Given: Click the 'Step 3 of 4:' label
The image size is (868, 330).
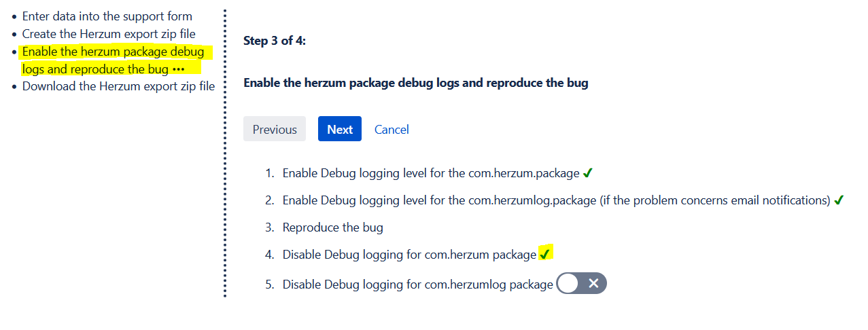Looking at the screenshot, I should 275,41.
